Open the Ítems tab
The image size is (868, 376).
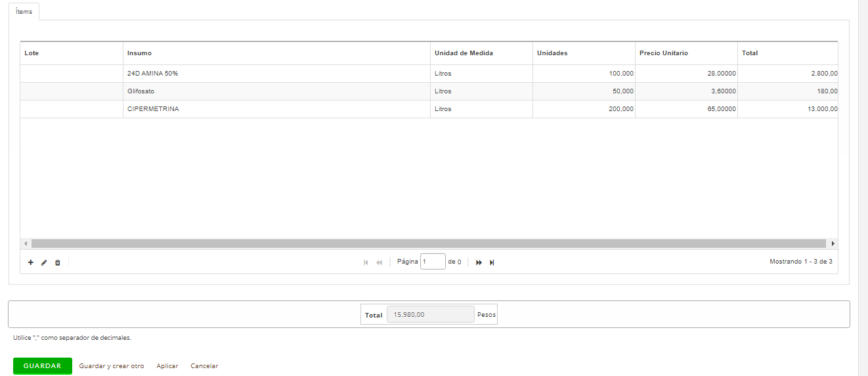(24, 12)
